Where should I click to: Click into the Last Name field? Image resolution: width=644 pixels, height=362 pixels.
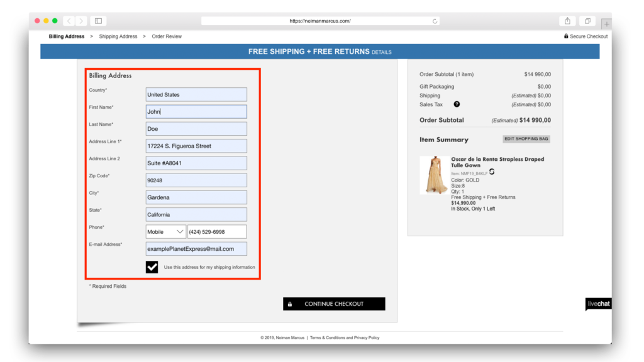[x=196, y=129]
